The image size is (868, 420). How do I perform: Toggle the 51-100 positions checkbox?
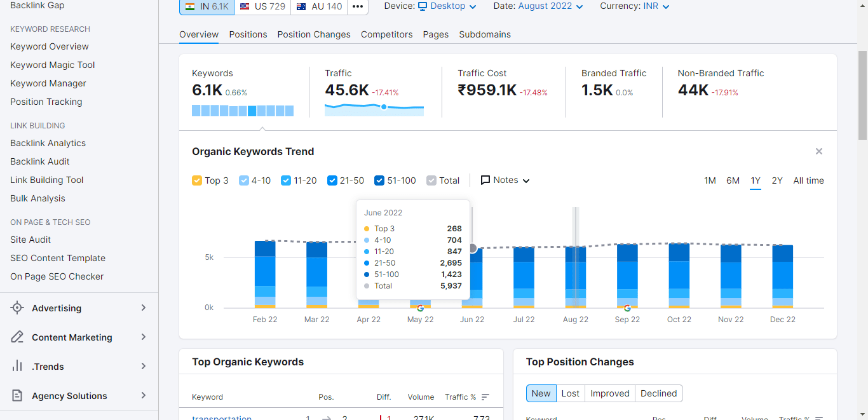(379, 180)
